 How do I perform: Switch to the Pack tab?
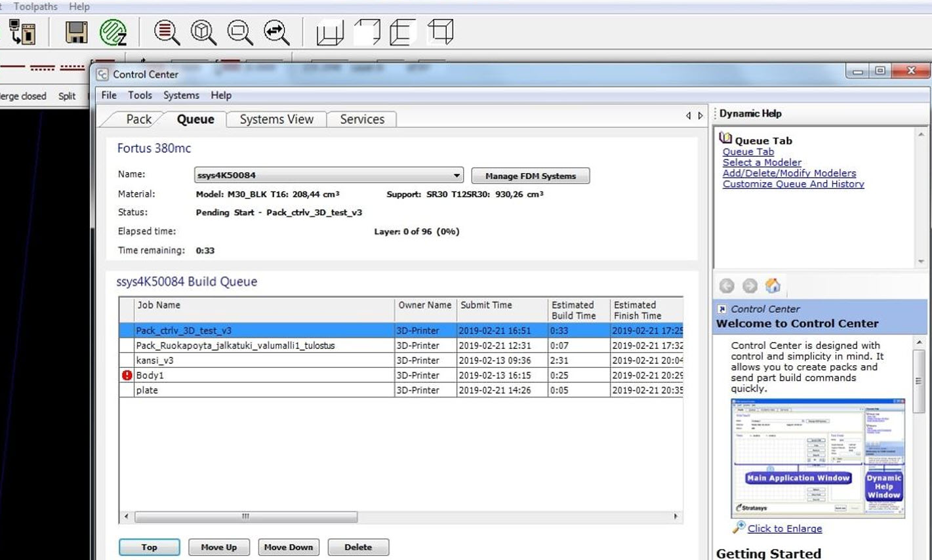[x=138, y=119]
